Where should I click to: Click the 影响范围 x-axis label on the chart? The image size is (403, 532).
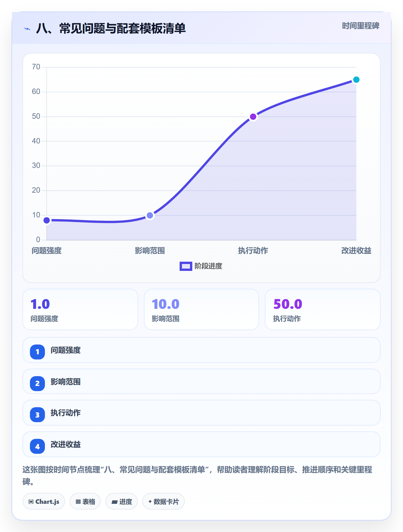coord(150,251)
